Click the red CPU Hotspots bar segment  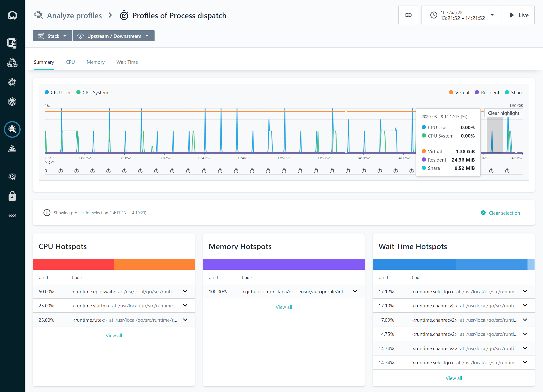coord(73,264)
